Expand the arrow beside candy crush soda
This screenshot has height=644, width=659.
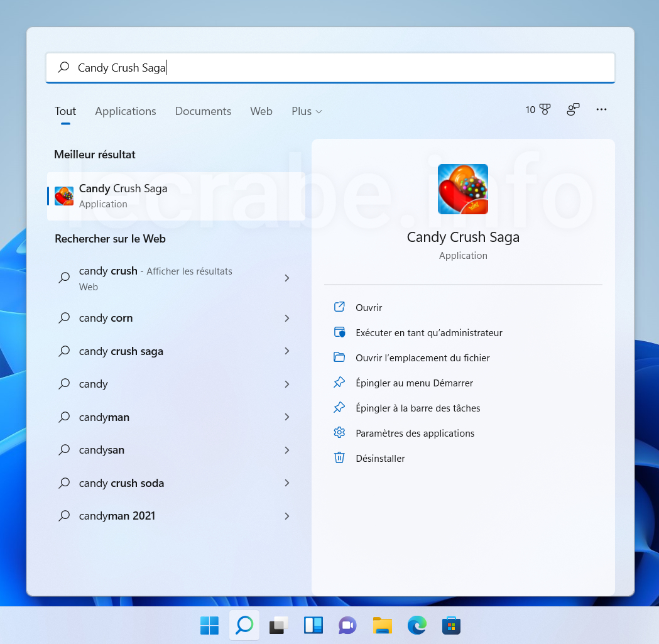click(x=287, y=483)
